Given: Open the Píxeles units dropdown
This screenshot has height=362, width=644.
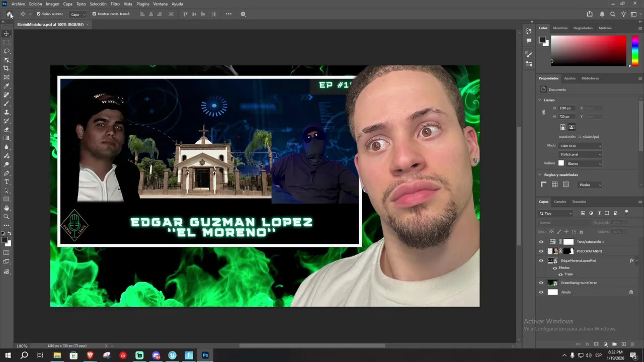Looking at the screenshot, I should 590,185.
